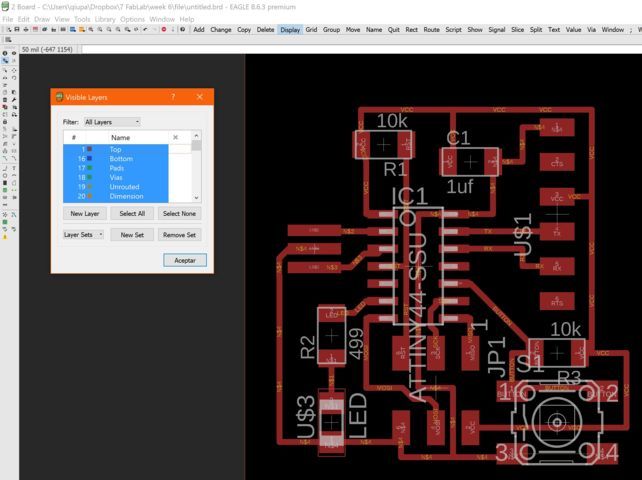The height and width of the screenshot is (480, 642).
Task: Click the Pads layer color swatch
Action: (x=89, y=168)
